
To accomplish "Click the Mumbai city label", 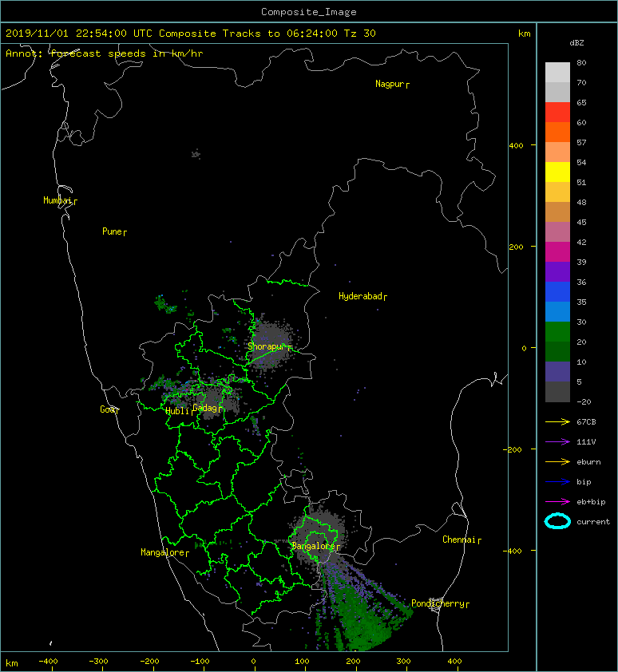I will pos(60,200).
